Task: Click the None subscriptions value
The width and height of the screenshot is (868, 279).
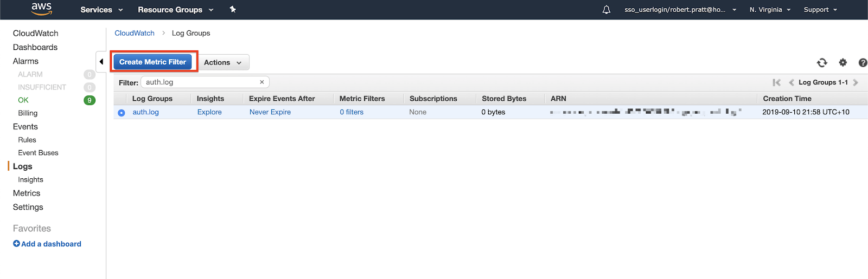Action: coord(418,112)
